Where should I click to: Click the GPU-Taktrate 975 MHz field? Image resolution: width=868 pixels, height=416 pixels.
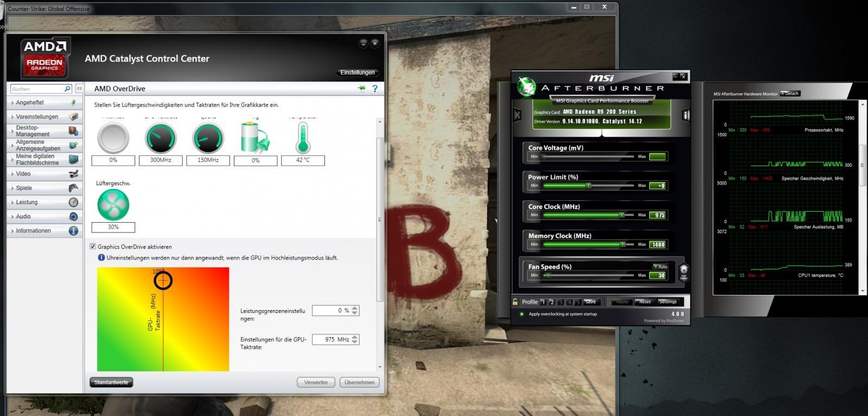(331, 339)
